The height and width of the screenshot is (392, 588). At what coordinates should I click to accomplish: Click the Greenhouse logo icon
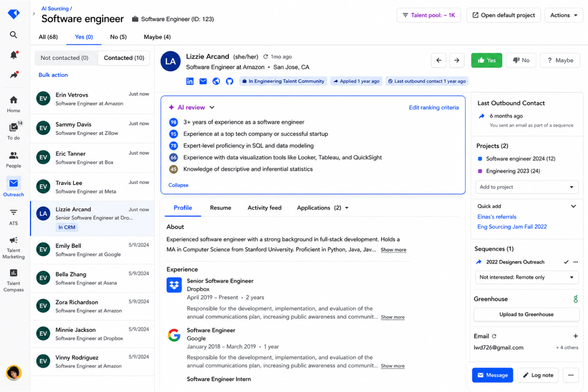coord(575,299)
